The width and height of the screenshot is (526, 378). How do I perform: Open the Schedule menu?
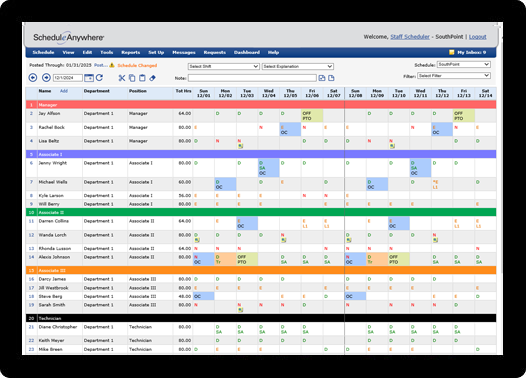(x=43, y=52)
